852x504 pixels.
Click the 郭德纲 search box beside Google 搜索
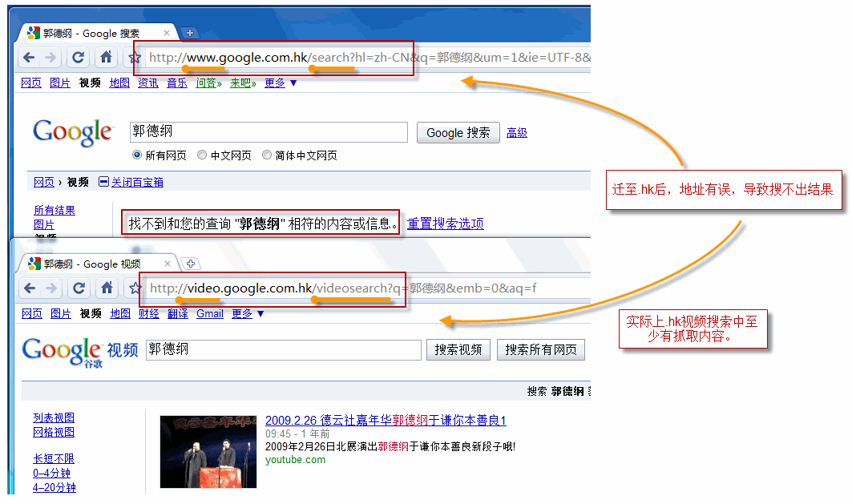point(269,132)
